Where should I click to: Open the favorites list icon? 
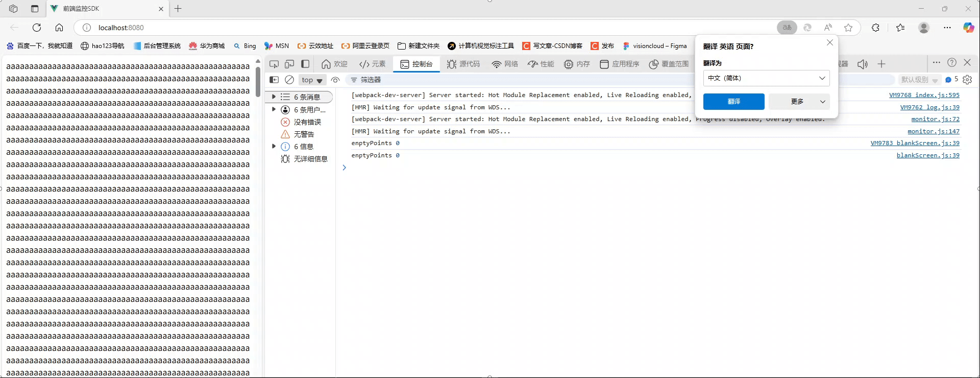[900, 28]
